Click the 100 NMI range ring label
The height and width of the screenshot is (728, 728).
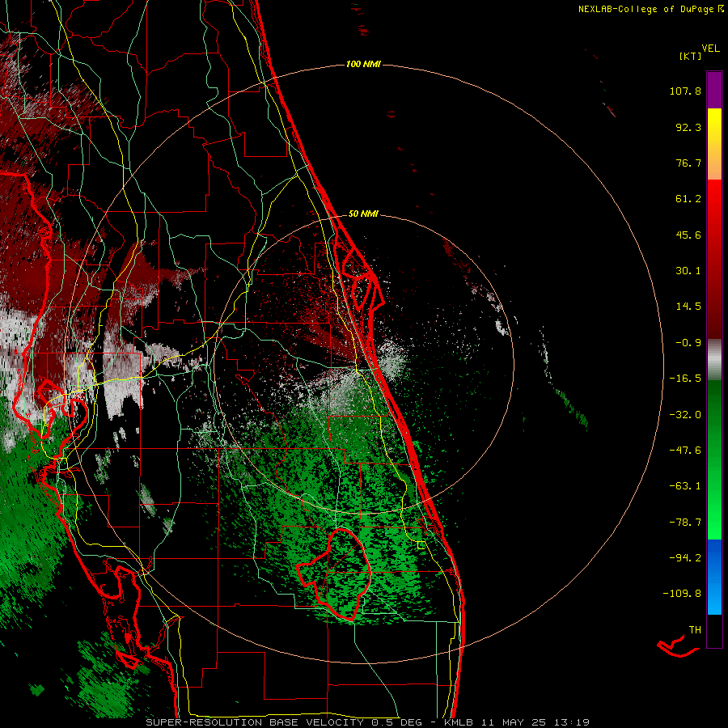[x=363, y=64]
